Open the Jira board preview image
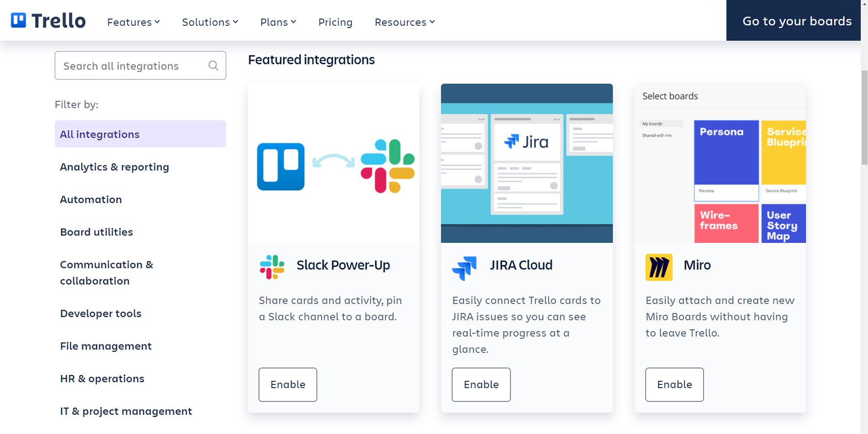Image resolution: width=868 pixels, height=434 pixels. pos(526,163)
